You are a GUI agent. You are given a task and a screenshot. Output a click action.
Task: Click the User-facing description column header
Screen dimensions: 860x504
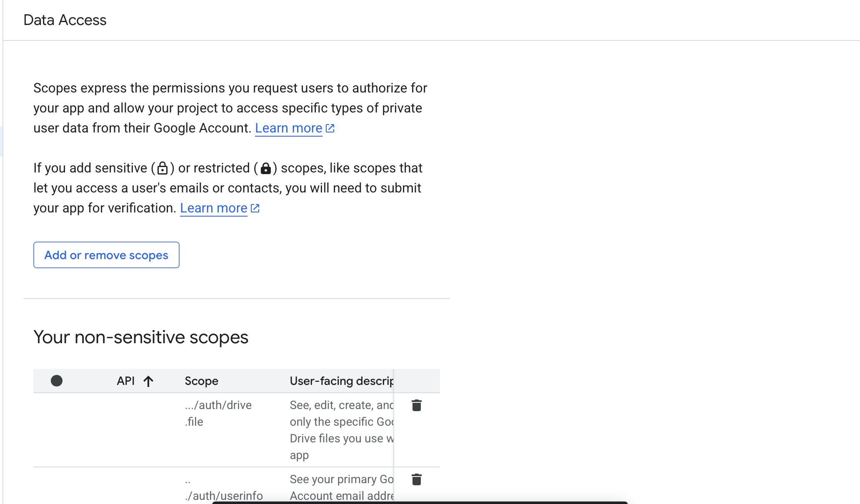341,381
